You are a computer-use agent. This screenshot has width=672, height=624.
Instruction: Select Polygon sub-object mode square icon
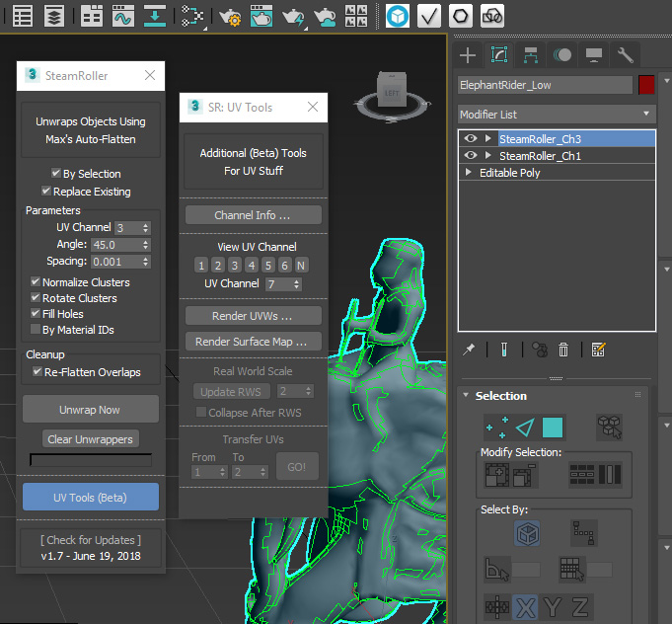point(553,428)
